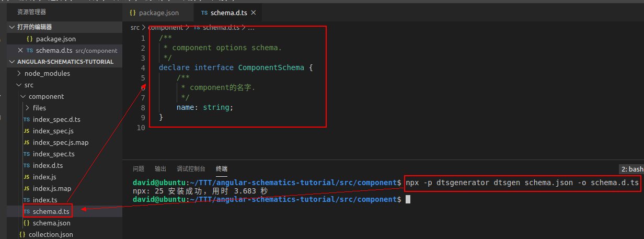644x239 pixels.
Task: Switch to the 输出 panel tab
Action: coord(160,169)
